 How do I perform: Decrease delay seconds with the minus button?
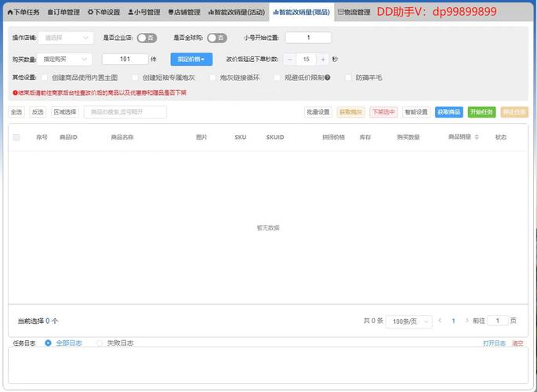[289, 60]
